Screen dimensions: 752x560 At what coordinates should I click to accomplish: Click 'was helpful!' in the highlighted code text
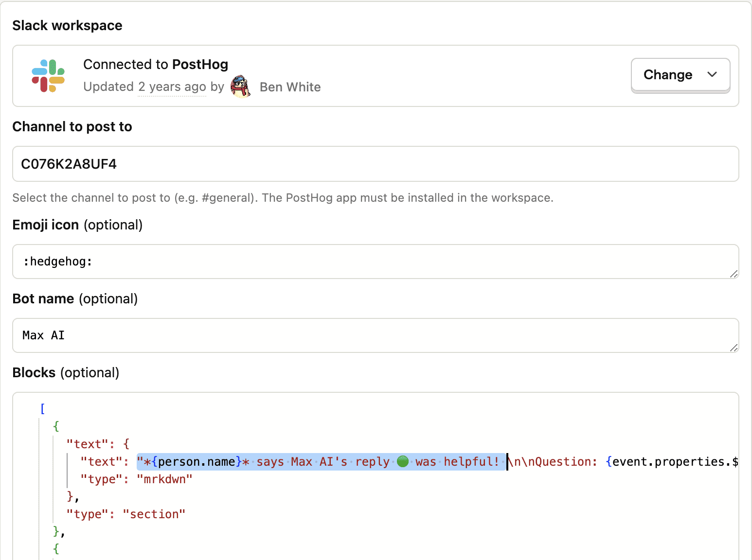tap(457, 462)
